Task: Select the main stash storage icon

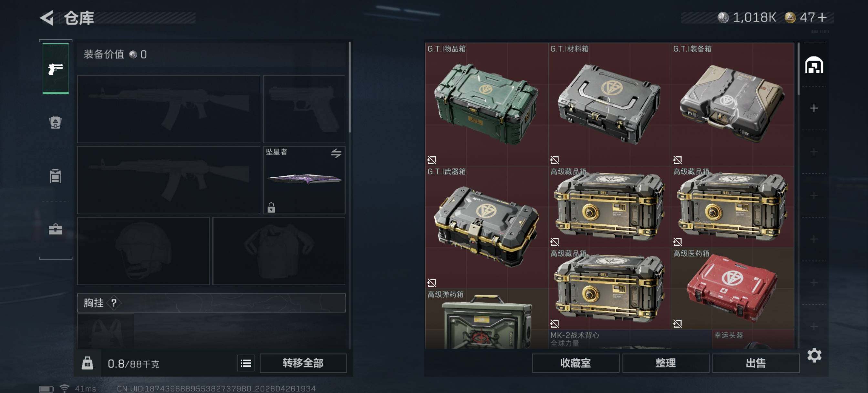Action: pos(814,65)
